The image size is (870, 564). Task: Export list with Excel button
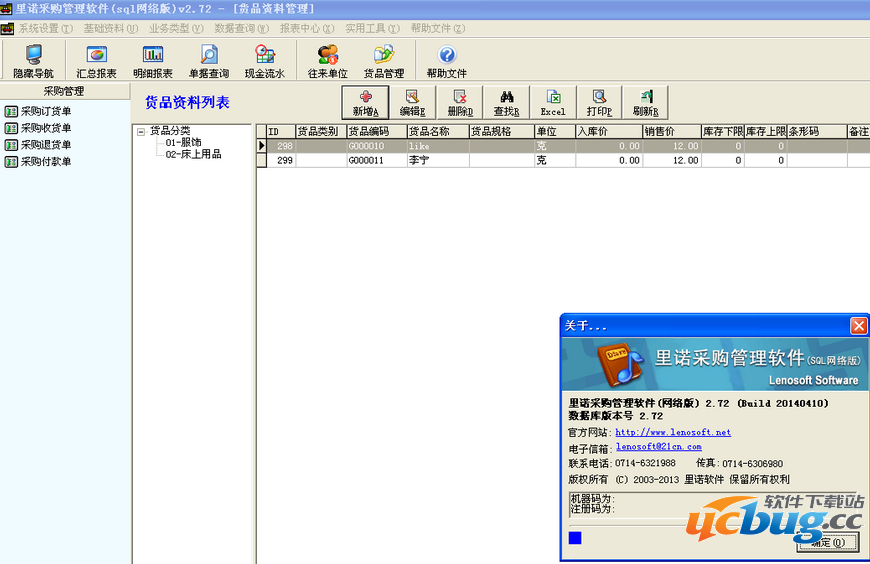point(553,103)
